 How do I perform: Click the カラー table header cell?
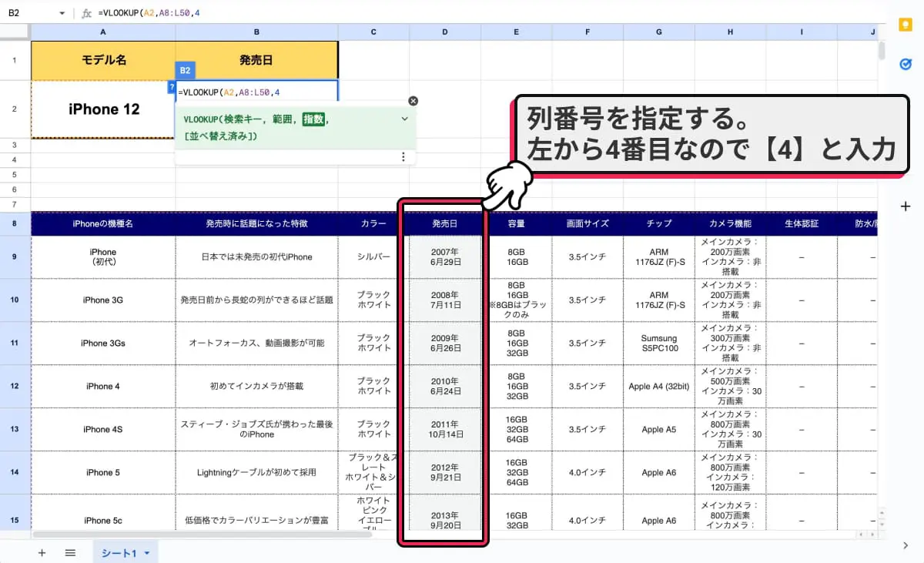[373, 223]
